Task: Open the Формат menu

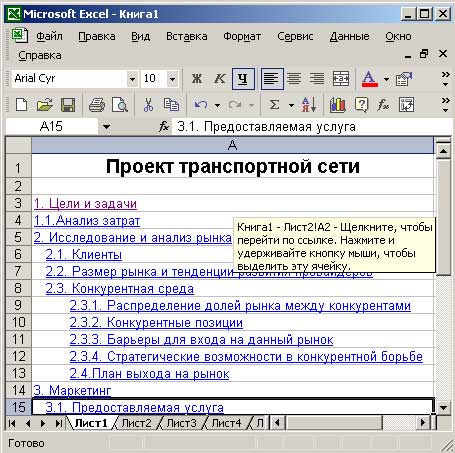Action: pyautogui.click(x=242, y=36)
